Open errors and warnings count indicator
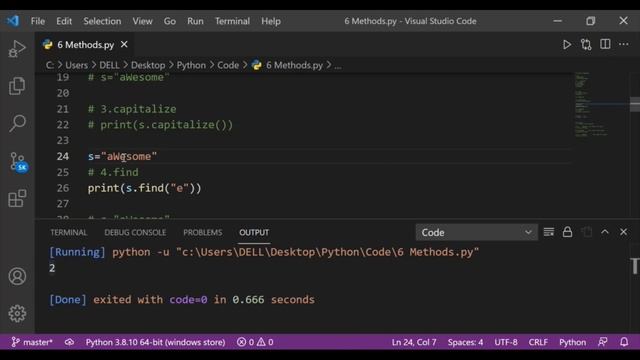The width and height of the screenshot is (640, 360). point(255,342)
